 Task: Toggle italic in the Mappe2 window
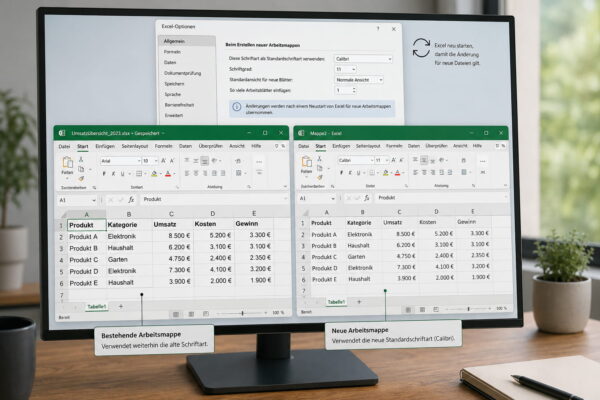tap(350, 173)
